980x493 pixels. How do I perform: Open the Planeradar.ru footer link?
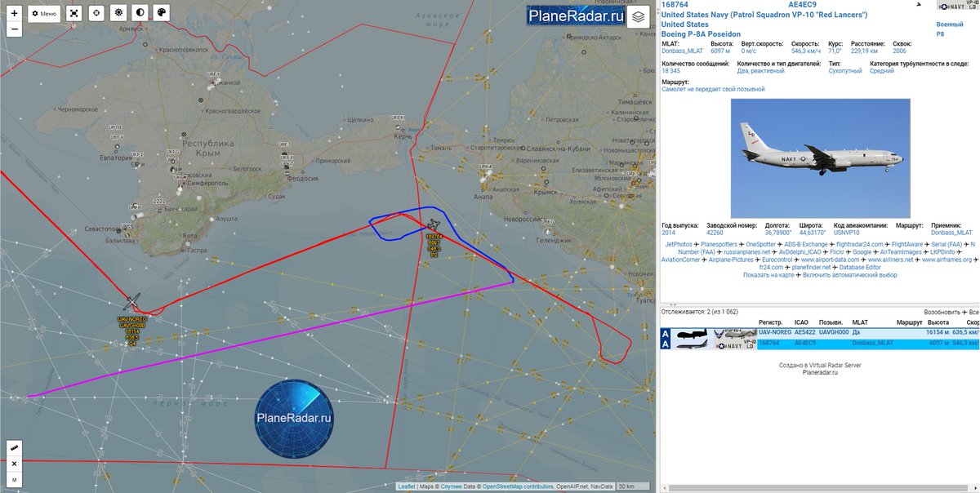click(x=821, y=373)
